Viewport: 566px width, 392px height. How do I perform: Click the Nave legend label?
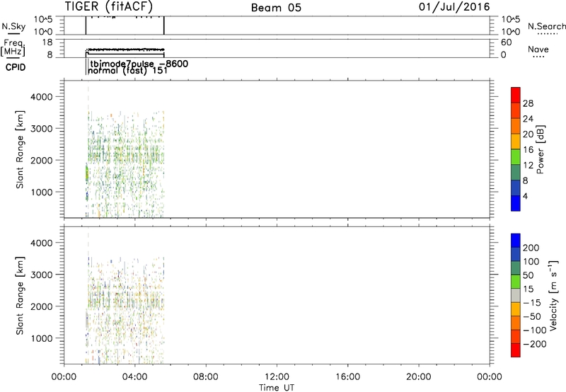pos(538,50)
